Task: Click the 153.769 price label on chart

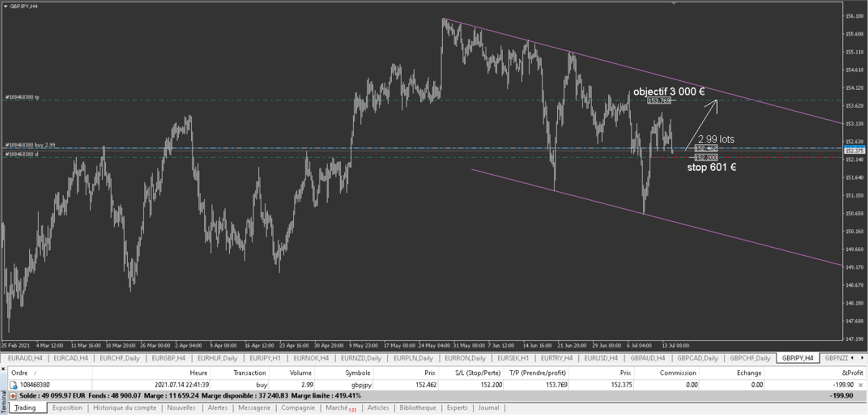Action: 659,100
